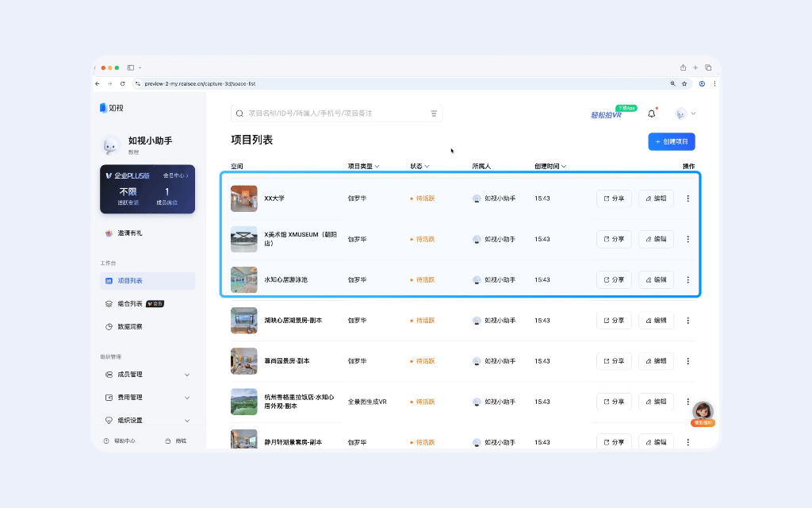Click the search filter icon in search box

[434, 114]
